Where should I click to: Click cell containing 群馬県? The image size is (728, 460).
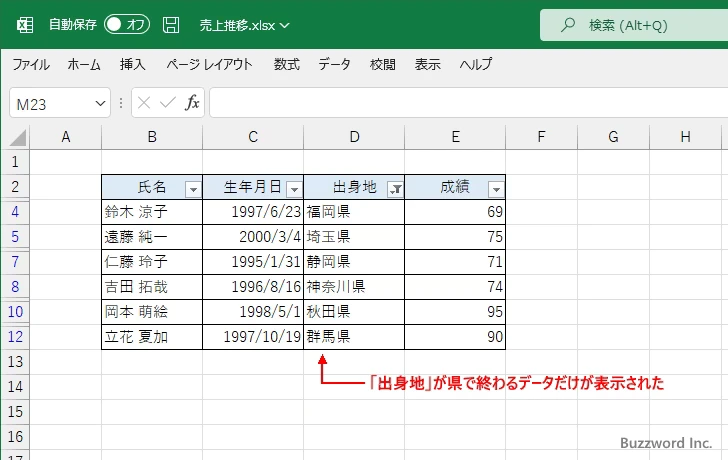[354, 337]
